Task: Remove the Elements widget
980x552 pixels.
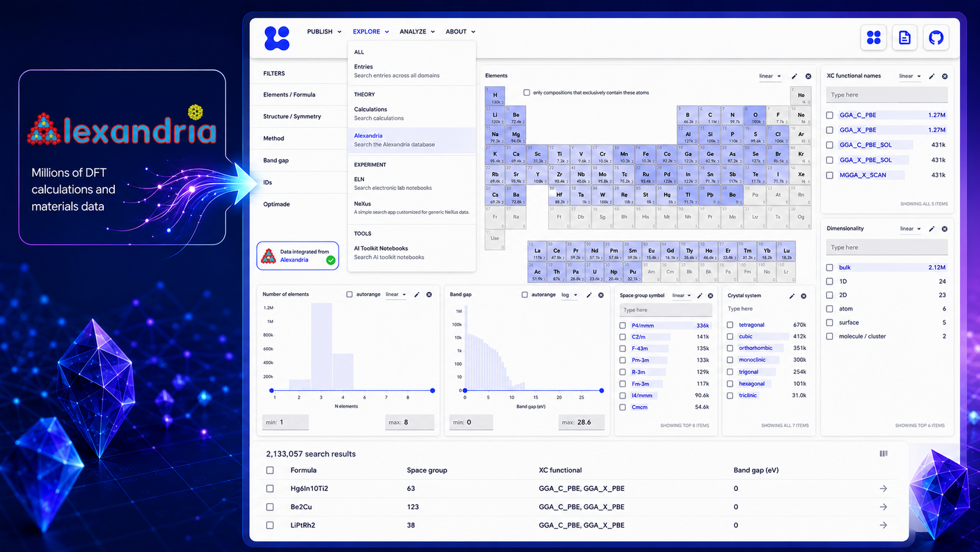Action: tap(808, 76)
